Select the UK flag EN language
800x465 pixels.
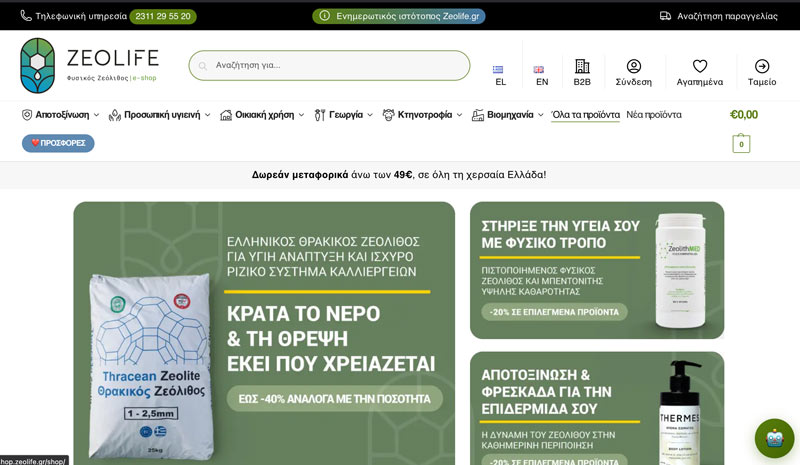click(x=539, y=69)
